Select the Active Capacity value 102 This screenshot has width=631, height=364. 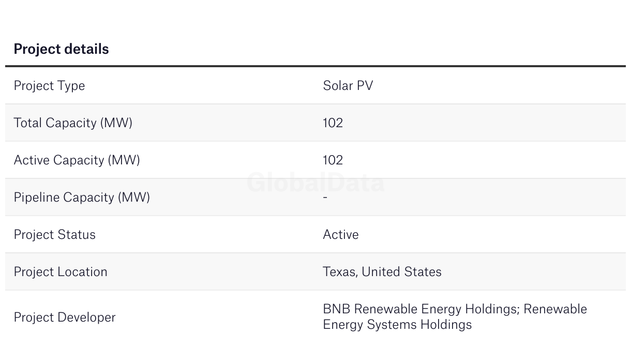(x=333, y=160)
